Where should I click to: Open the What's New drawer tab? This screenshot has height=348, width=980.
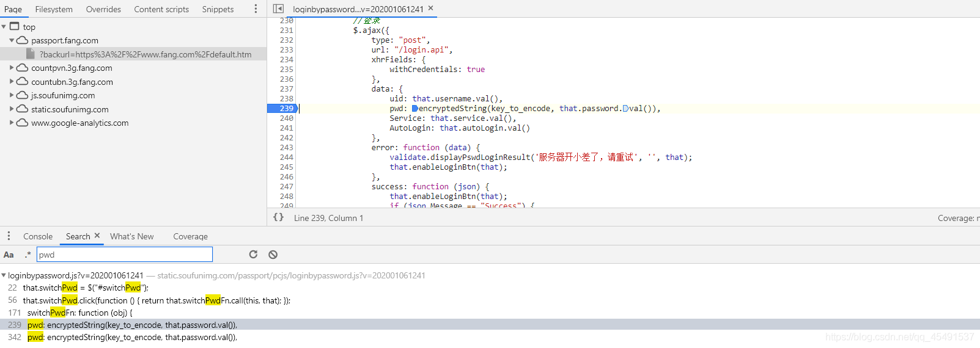pyautogui.click(x=132, y=236)
